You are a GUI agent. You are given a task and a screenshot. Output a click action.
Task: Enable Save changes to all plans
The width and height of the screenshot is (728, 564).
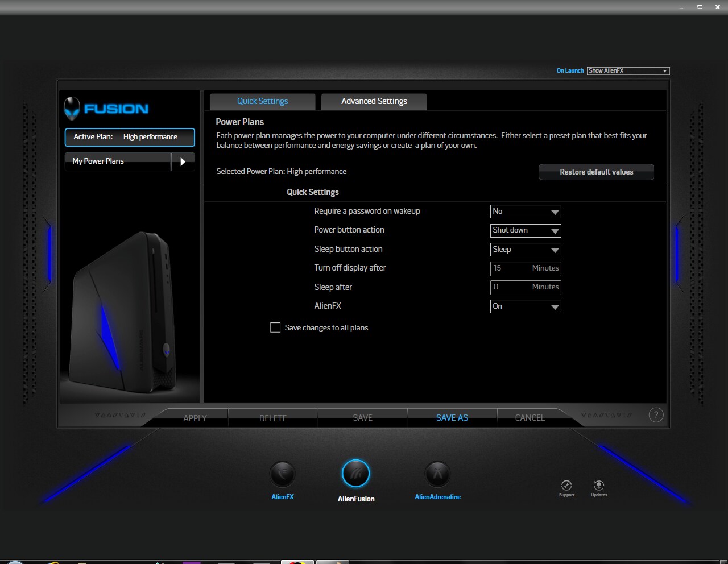(x=275, y=327)
